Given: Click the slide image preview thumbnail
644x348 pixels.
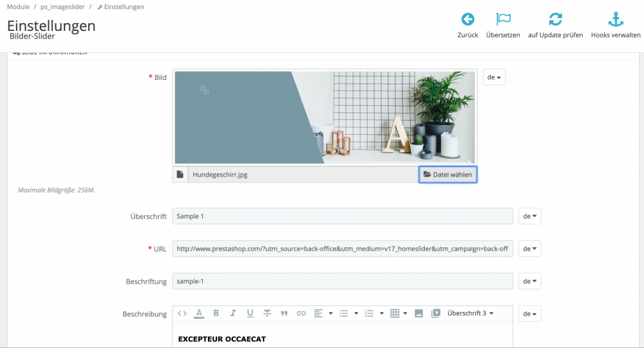Looking at the screenshot, I should click(x=325, y=117).
